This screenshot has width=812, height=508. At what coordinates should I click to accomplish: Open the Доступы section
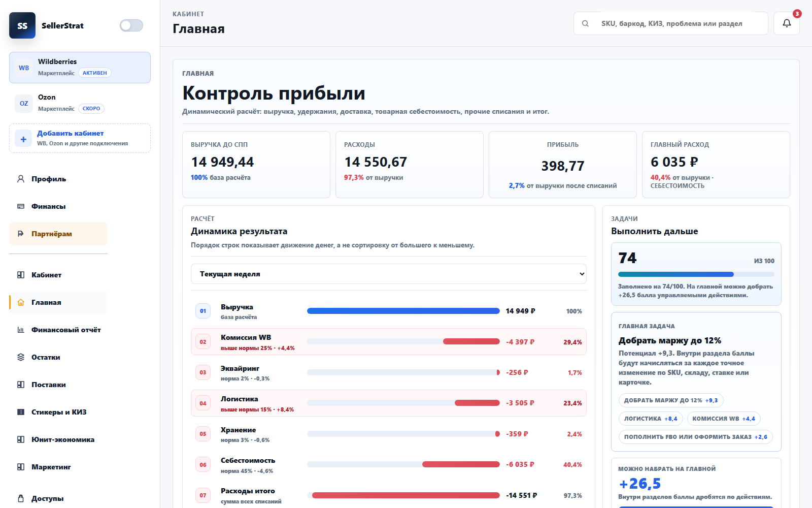[58, 498]
